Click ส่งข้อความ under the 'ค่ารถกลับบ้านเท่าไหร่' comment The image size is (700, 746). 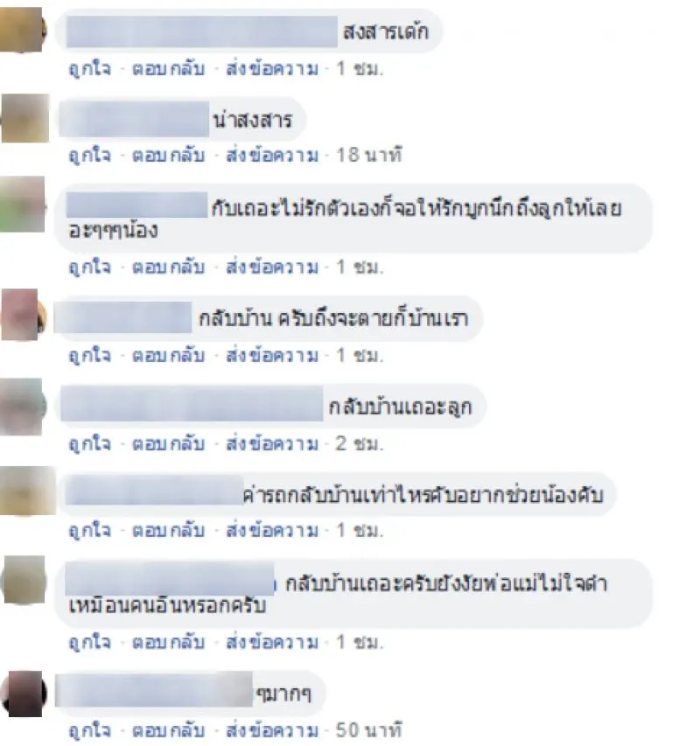272,531
